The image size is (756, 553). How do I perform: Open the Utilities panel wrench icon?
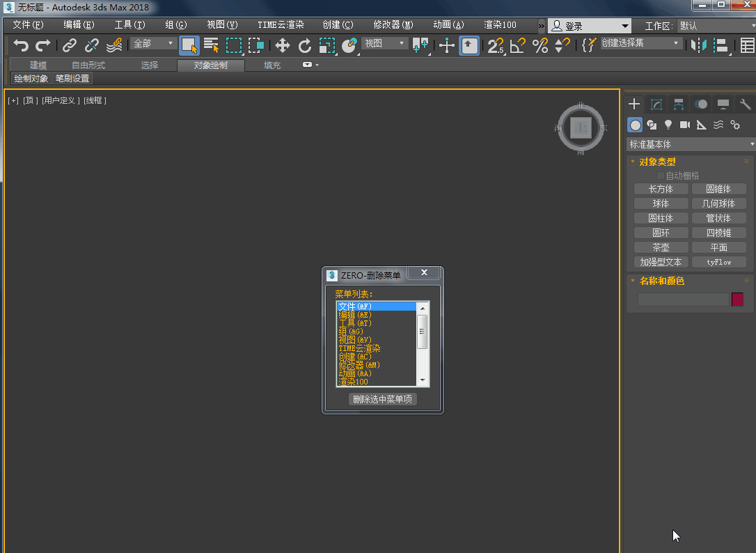coord(745,104)
